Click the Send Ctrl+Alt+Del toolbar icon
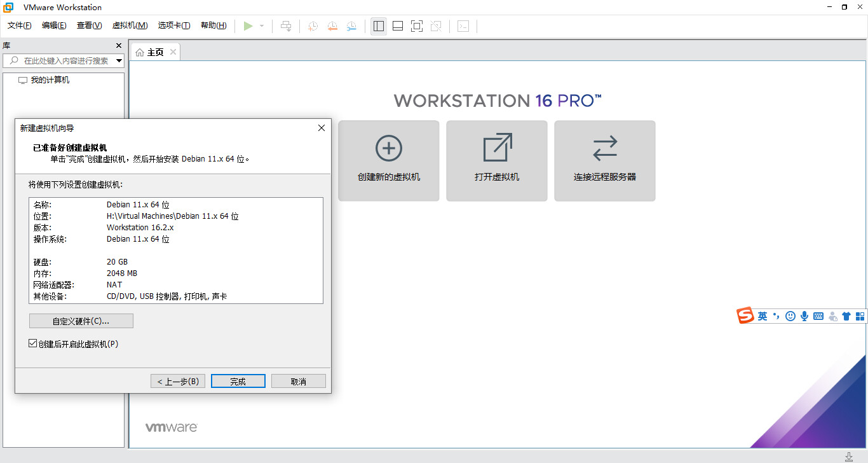Viewport: 868px width, 463px height. coord(286,26)
